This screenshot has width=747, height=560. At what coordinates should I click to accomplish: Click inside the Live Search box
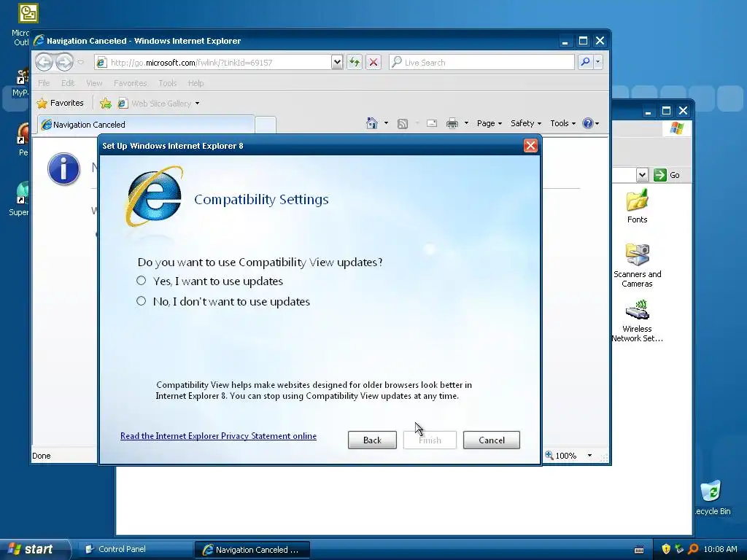(481, 63)
